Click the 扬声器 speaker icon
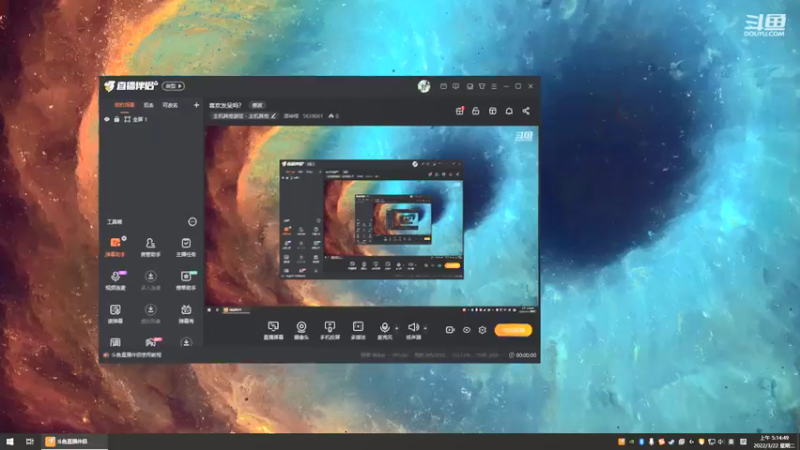Screen dimensions: 800x450 click(x=413, y=330)
